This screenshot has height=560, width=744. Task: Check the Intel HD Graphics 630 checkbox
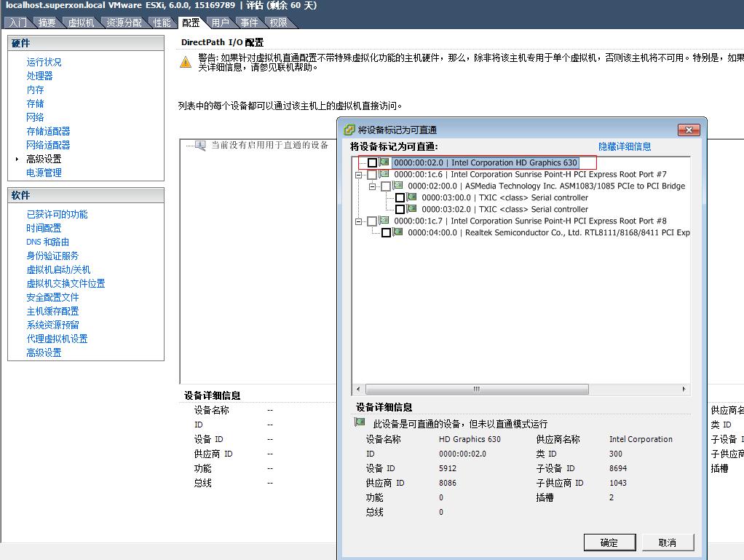[373, 163]
